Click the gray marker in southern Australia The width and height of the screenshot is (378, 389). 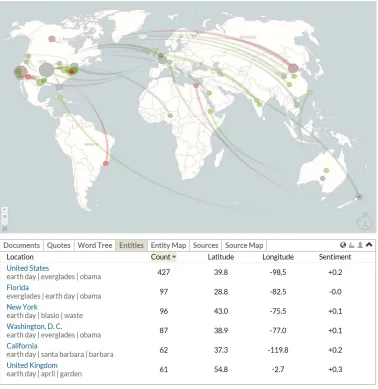pyautogui.click(x=322, y=178)
